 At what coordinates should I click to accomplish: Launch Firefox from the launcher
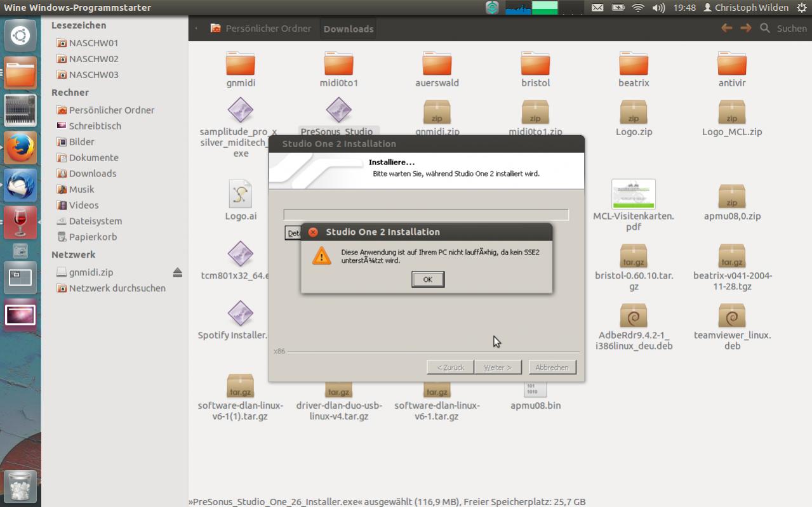pos(20,148)
